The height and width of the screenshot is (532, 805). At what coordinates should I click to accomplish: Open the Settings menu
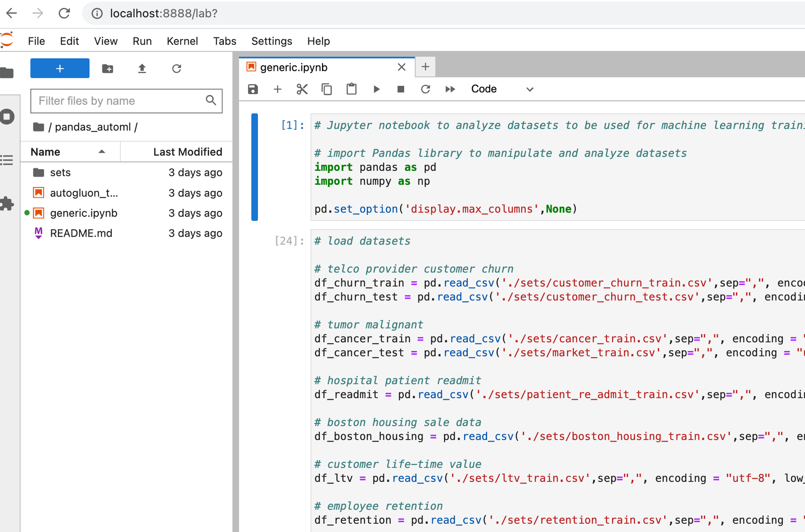coord(272,41)
